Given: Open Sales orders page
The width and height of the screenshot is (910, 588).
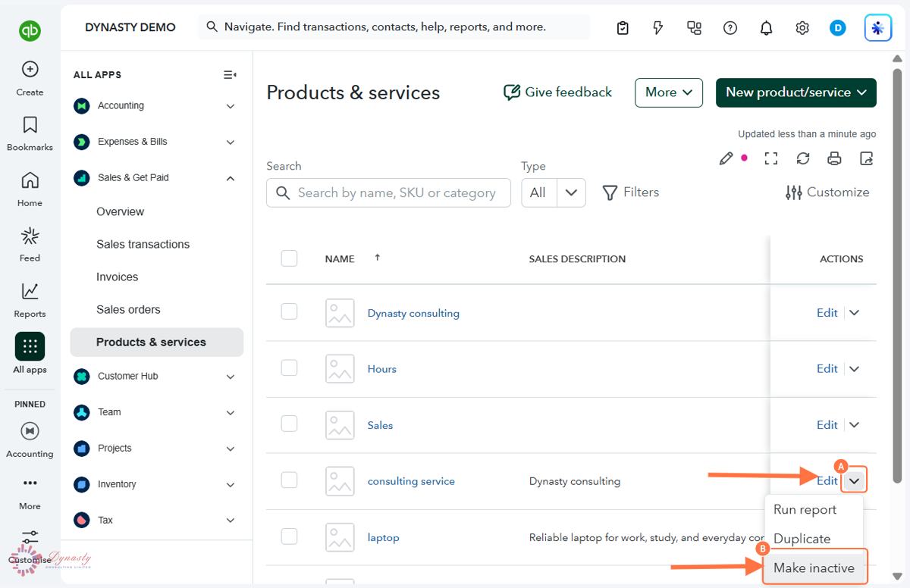Looking at the screenshot, I should (128, 309).
